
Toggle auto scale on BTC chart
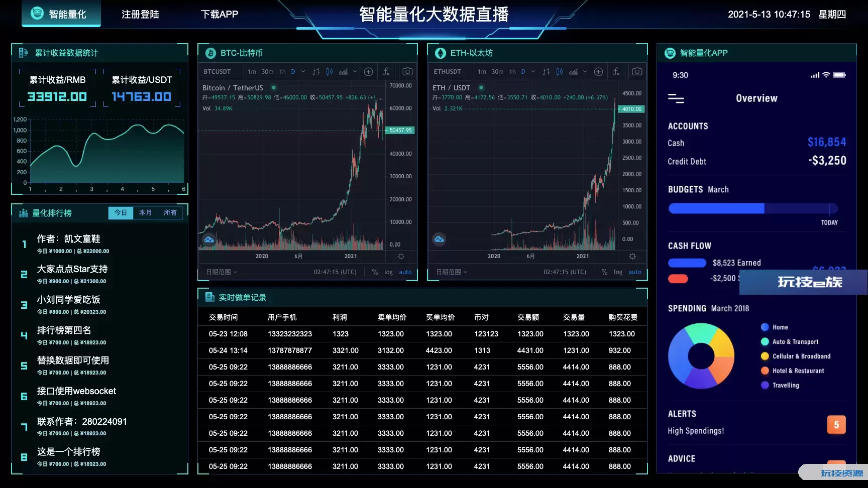pyautogui.click(x=405, y=272)
